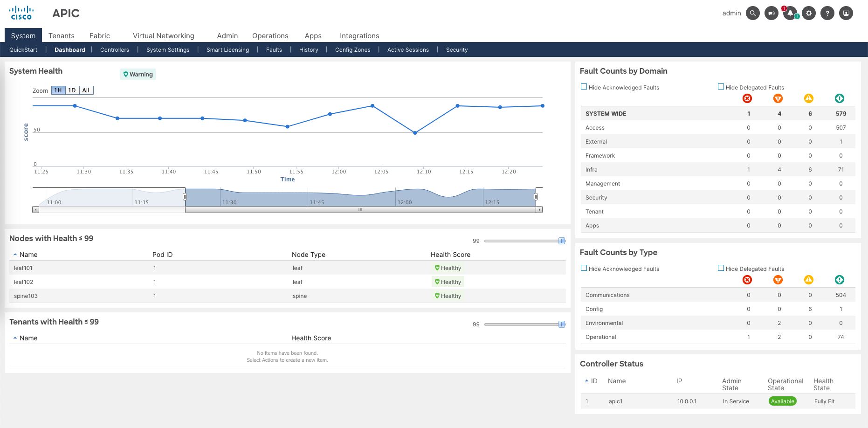
Task: Click the search magnifier icon in header
Action: 752,13
